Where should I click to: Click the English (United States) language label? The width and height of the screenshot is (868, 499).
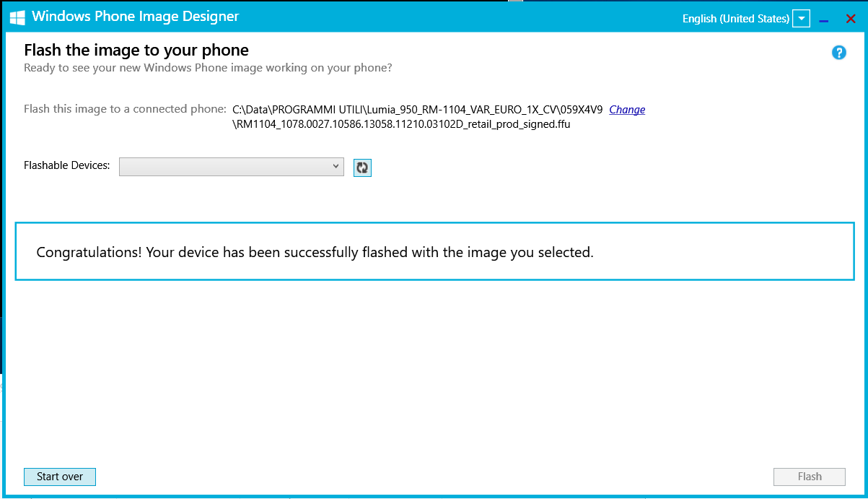tap(735, 19)
